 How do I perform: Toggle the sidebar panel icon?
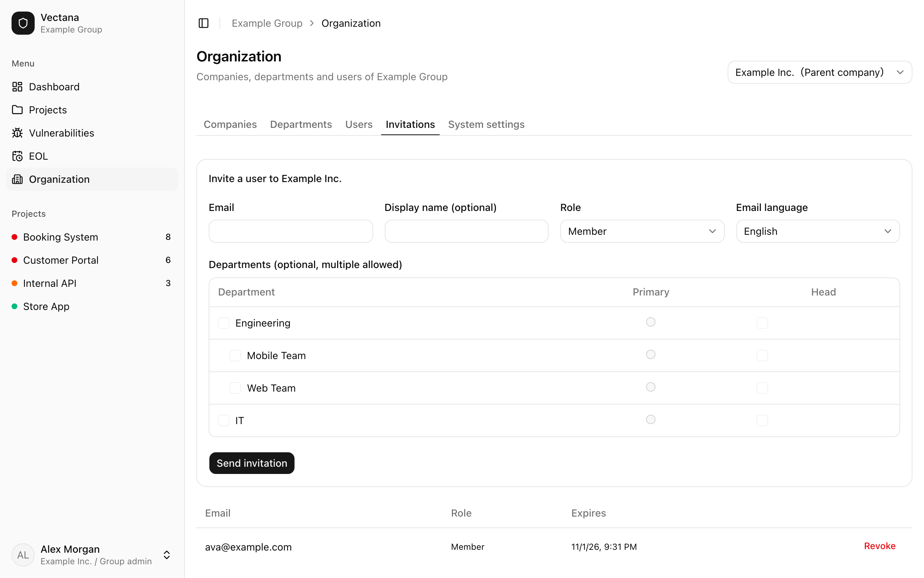pyautogui.click(x=204, y=23)
